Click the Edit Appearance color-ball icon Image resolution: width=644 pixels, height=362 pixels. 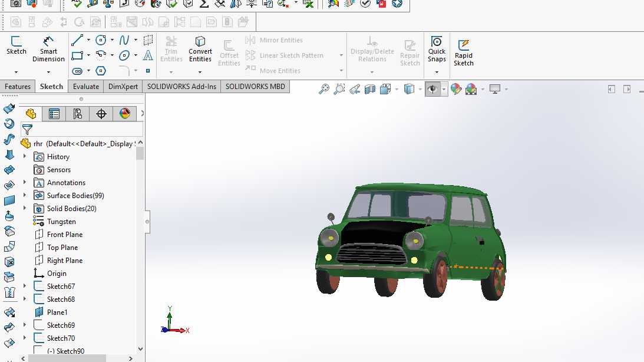(456, 89)
